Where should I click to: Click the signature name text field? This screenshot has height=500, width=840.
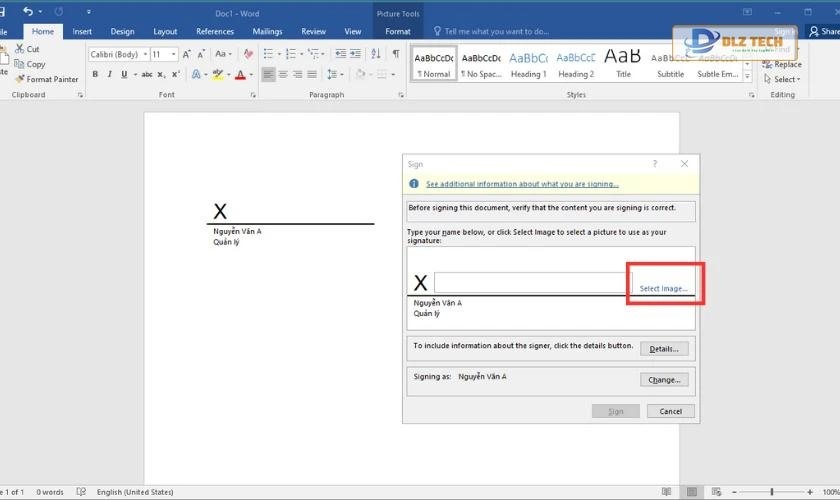(x=532, y=283)
